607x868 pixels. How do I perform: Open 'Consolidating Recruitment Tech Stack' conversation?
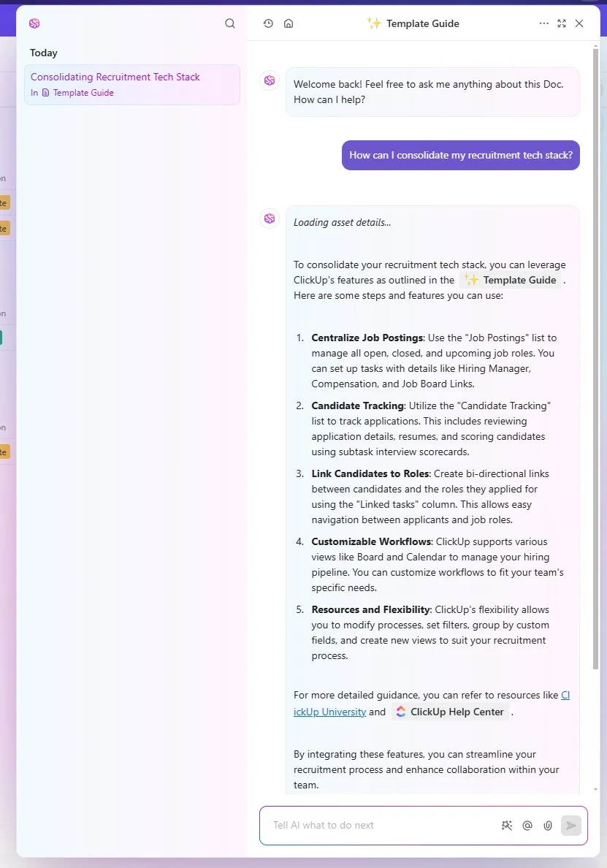coord(132,85)
